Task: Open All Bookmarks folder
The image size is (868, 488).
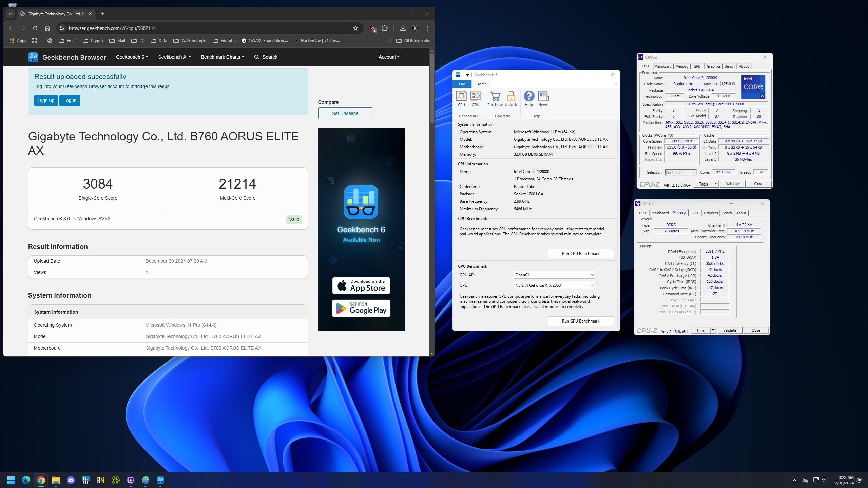Action: pos(413,41)
